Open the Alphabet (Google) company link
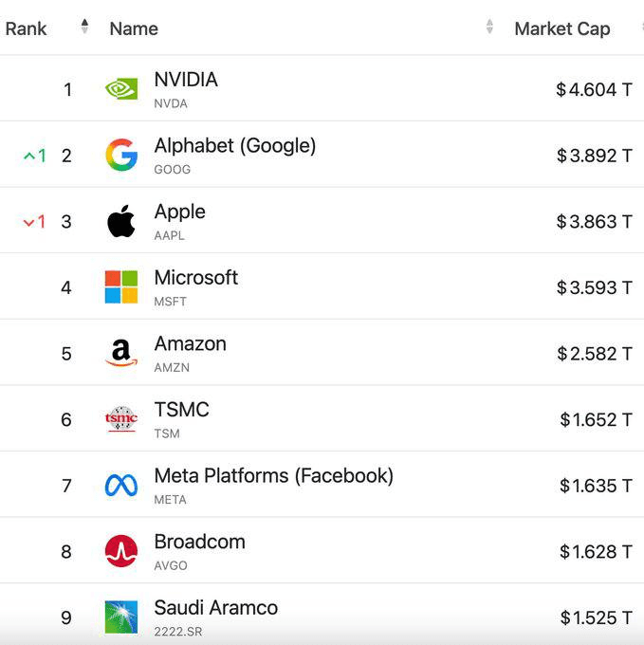The width and height of the screenshot is (644, 645). pos(235,145)
